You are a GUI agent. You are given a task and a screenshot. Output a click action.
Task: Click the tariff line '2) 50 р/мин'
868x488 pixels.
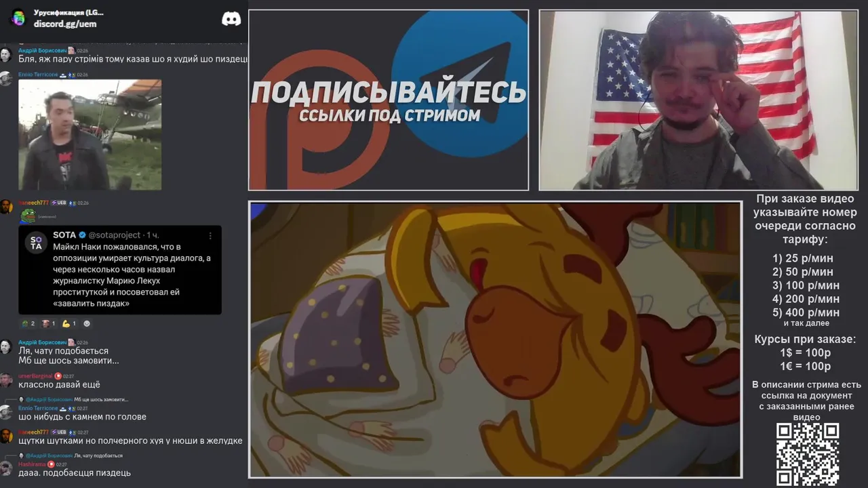click(803, 272)
